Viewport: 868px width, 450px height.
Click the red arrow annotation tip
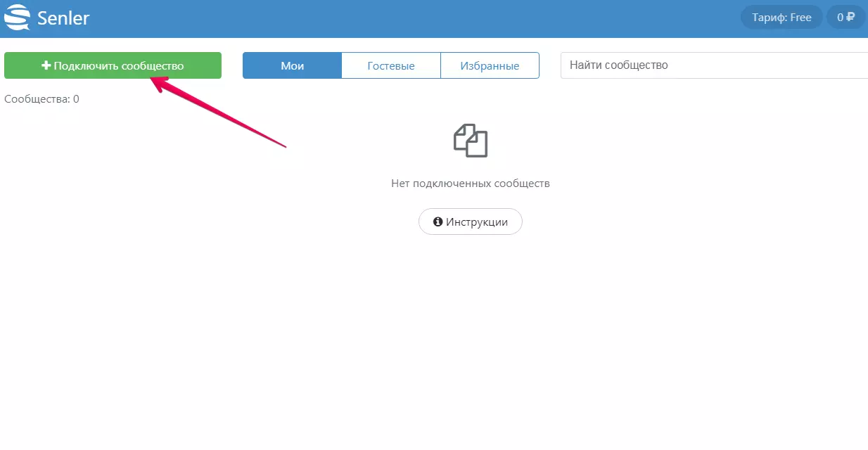(x=154, y=80)
